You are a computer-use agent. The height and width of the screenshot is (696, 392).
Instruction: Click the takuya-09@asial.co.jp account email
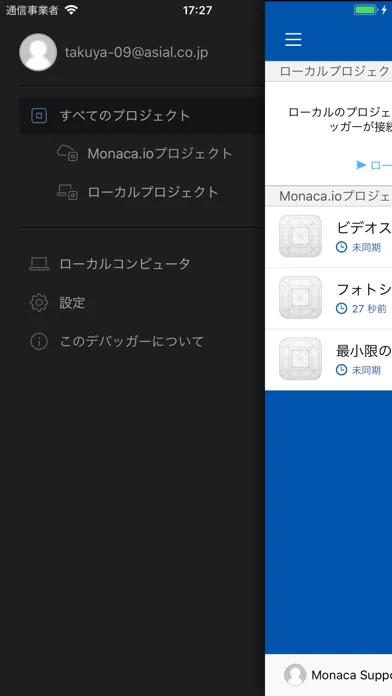136,52
